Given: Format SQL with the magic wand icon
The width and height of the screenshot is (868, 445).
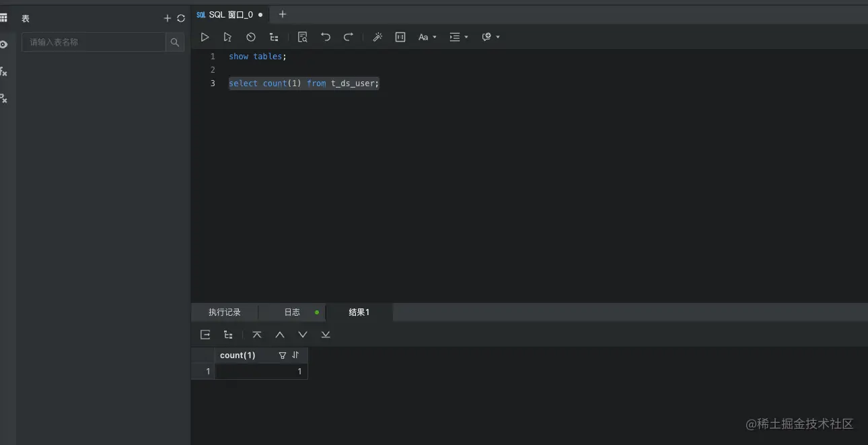Looking at the screenshot, I should 377,37.
